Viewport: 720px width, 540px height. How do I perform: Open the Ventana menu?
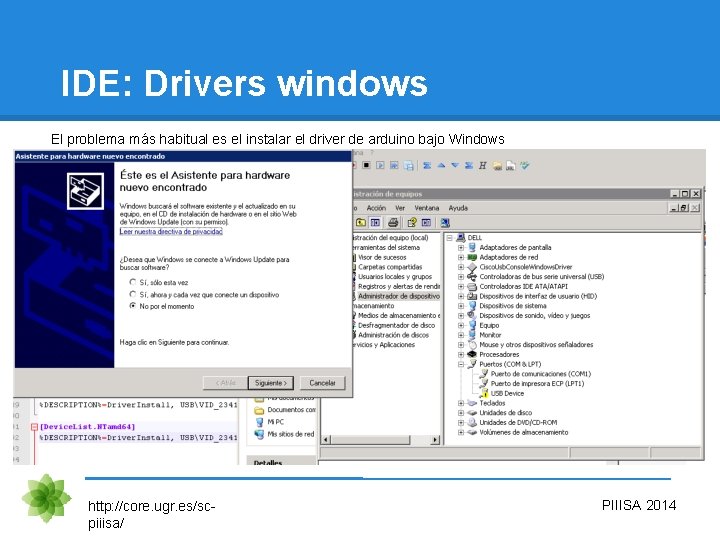pyautogui.click(x=427, y=208)
